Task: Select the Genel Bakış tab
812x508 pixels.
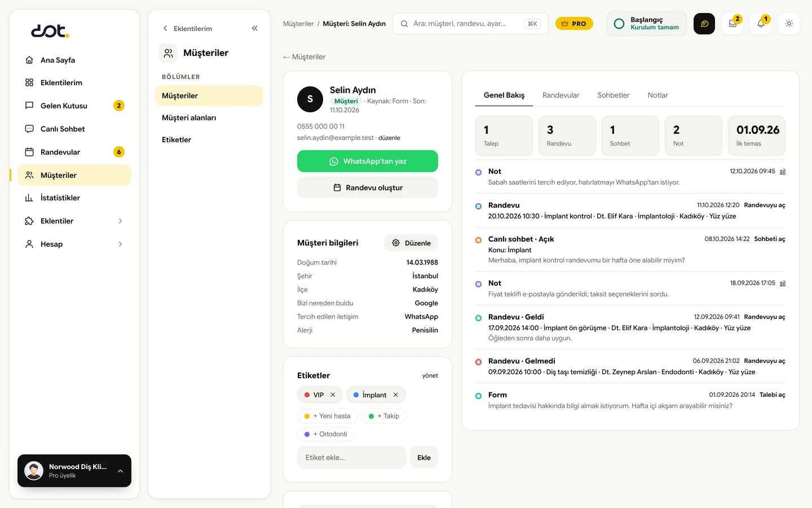Action: click(504, 95)
